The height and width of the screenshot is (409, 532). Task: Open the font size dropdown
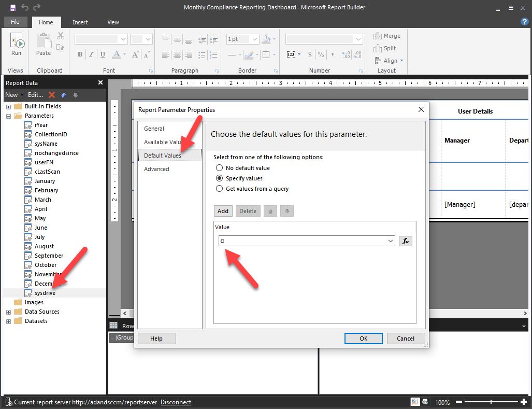click(148, 39)
